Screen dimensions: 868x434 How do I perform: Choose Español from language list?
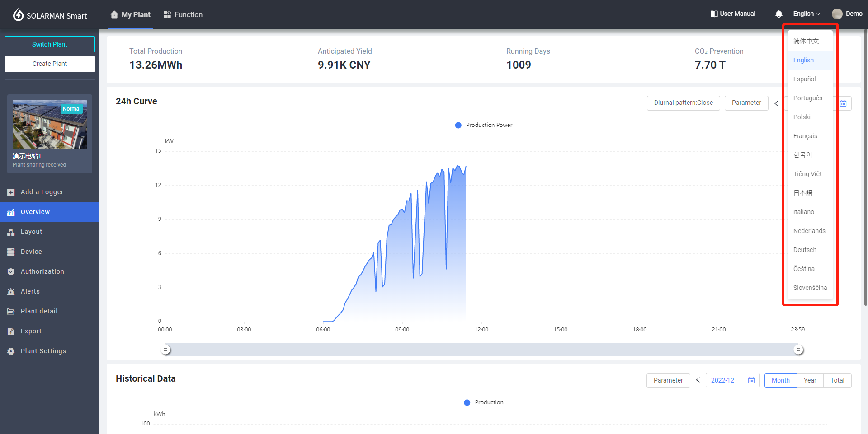804,79
